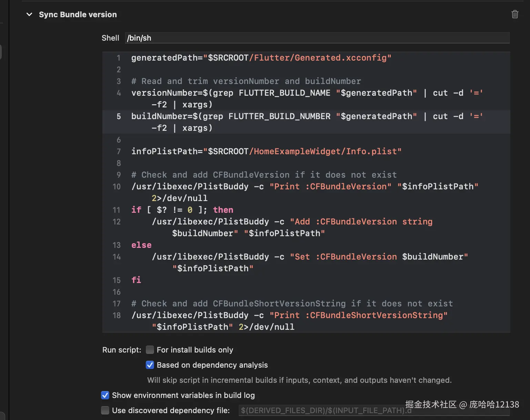Click the 'Will skip script in incremental builds' note
Viewport: 530px width, 420px height.
pos(299,380)
